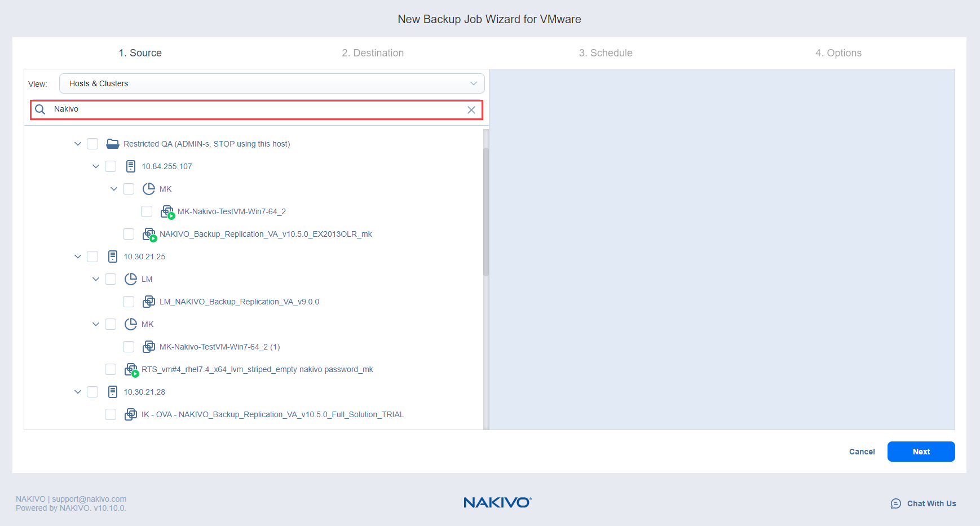
Task: Clear the Nakivo search text
Action: pos(471,110)
